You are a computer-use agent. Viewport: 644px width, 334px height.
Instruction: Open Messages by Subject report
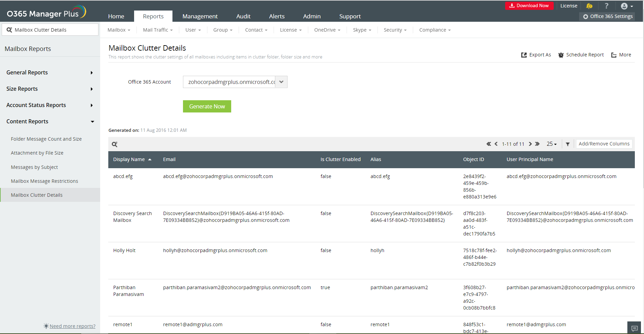tap(34, 167)
